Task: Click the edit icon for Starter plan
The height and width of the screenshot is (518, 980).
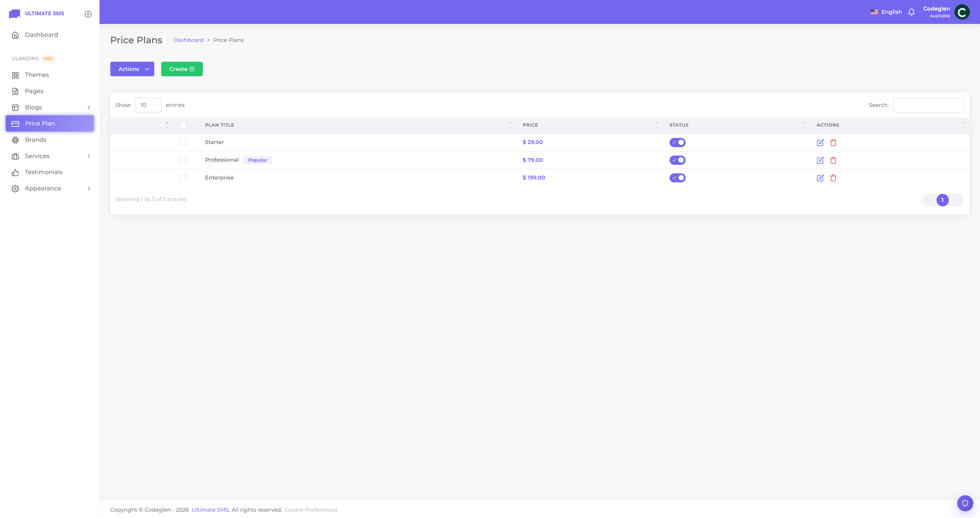Action: (820, 143)
